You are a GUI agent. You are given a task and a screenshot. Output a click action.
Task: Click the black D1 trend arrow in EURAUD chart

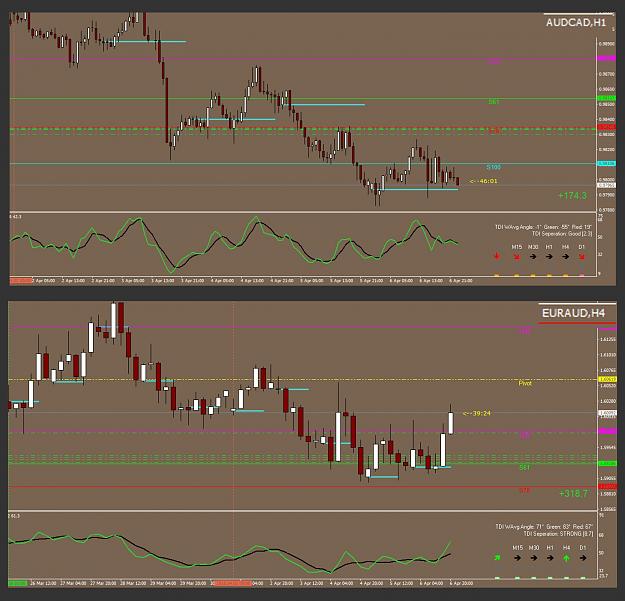[583, 558]
